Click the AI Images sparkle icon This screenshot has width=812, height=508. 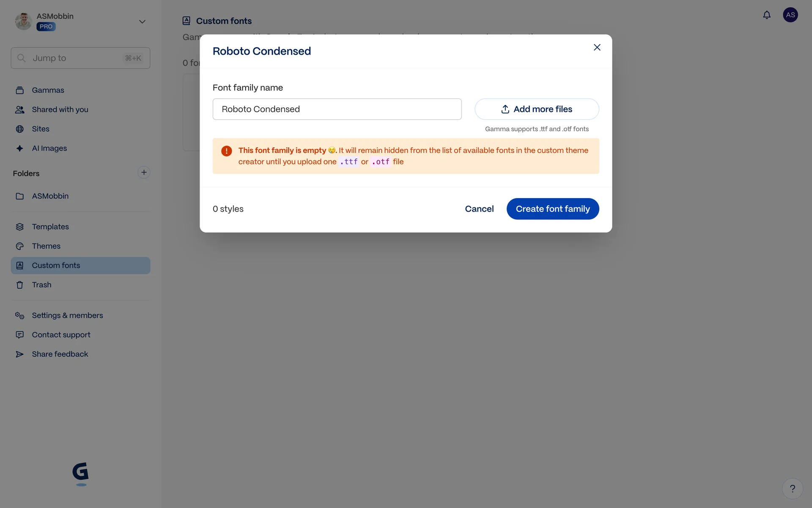pos(20,148)
